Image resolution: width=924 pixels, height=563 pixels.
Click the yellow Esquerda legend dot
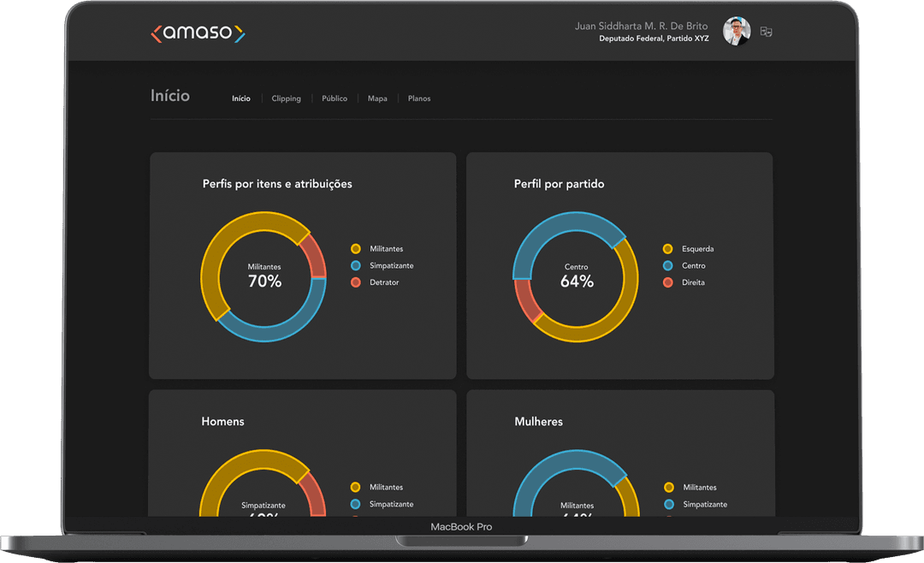pos(667,249)
